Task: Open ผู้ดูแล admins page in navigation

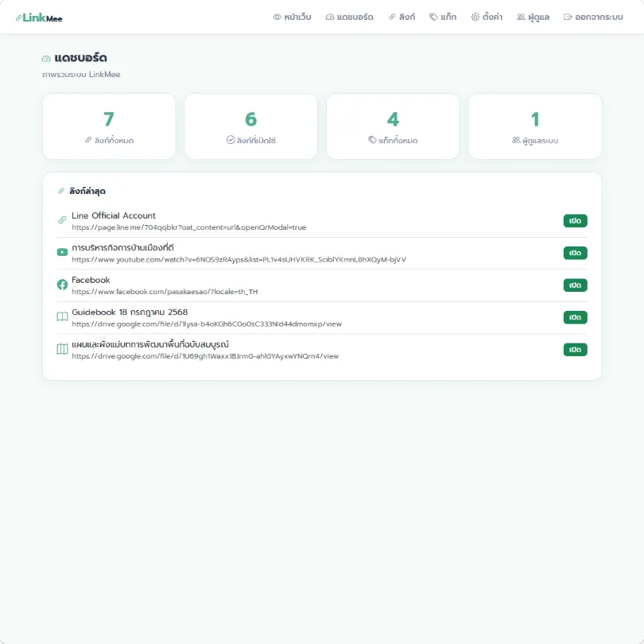Action: click(533, 17)
